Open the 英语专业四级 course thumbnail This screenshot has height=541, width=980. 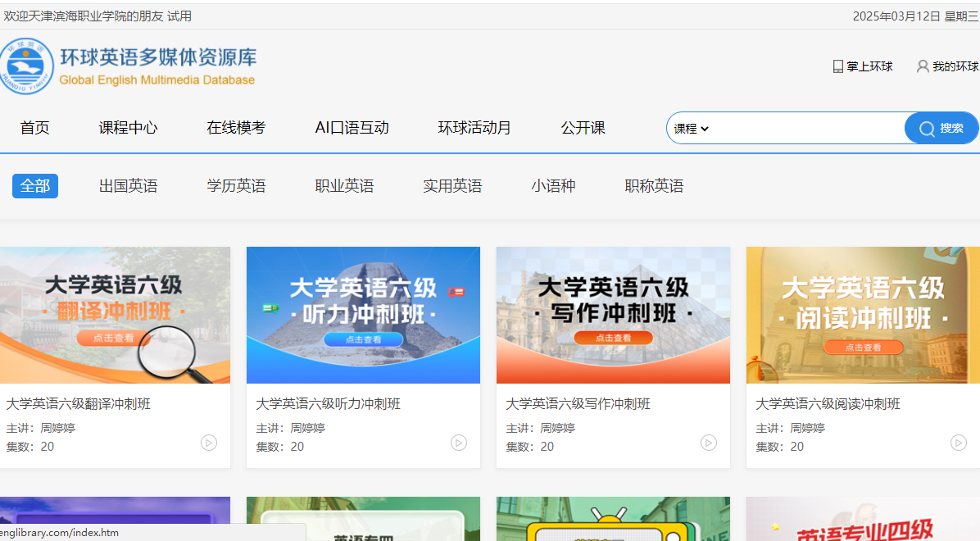863,520
